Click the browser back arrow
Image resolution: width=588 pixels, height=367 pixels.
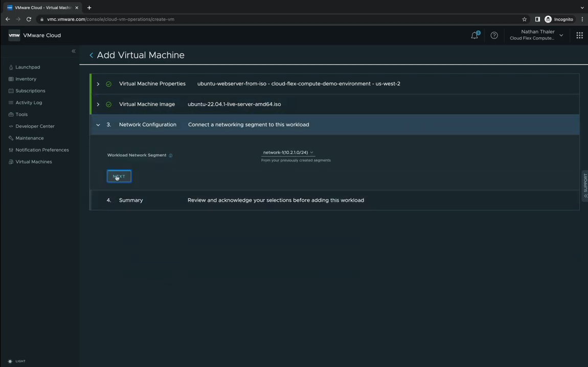pos(8,19)
